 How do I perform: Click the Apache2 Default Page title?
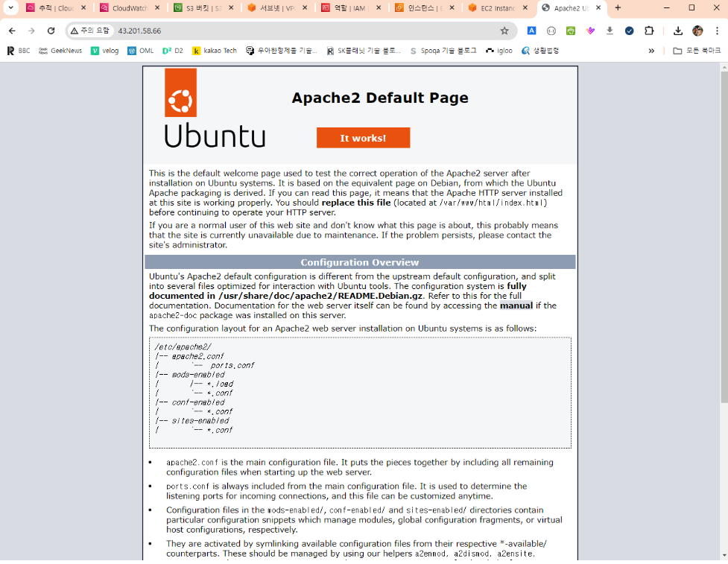(x=380, y=98)
